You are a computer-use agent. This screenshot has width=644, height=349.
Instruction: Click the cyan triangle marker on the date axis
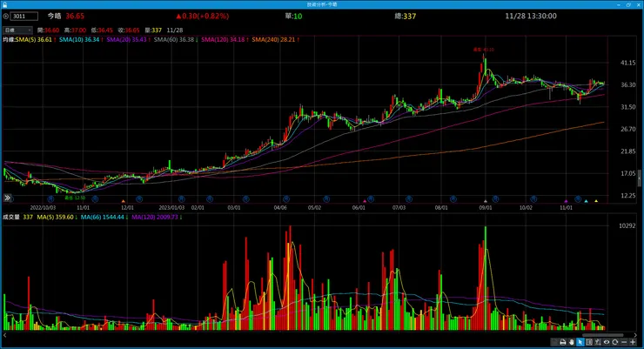(x=586, y=201)
